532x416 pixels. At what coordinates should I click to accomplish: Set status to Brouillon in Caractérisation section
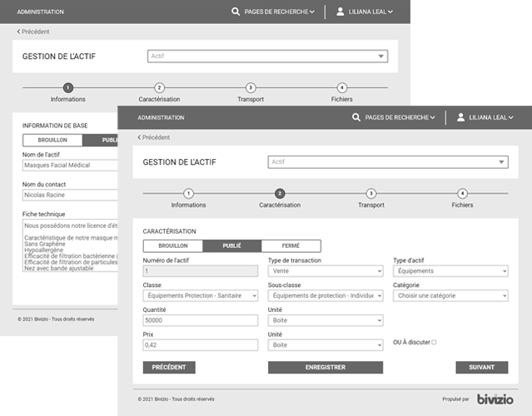(173, 246)
